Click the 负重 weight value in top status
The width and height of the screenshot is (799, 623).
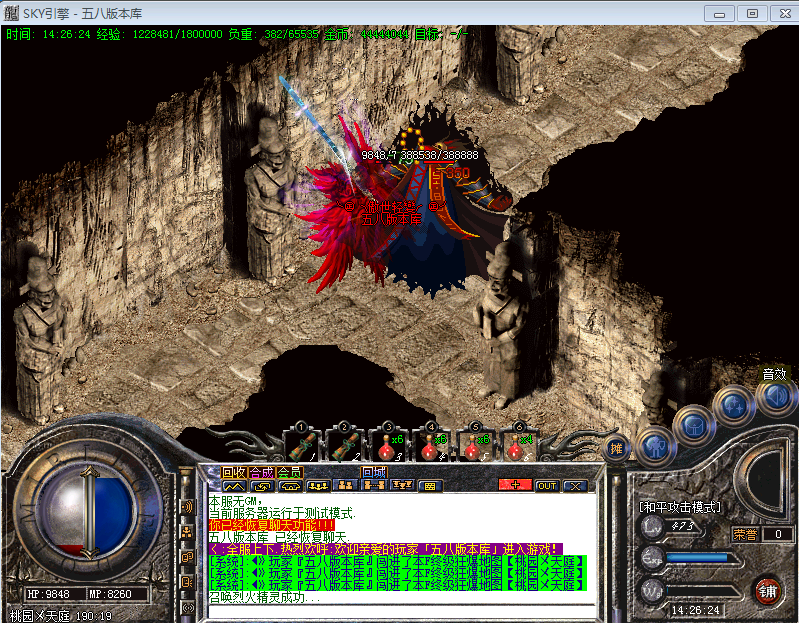(273, 34)
